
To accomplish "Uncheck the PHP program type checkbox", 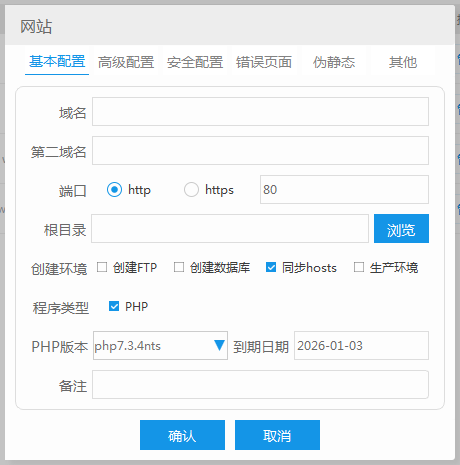I will click(114, 306).
